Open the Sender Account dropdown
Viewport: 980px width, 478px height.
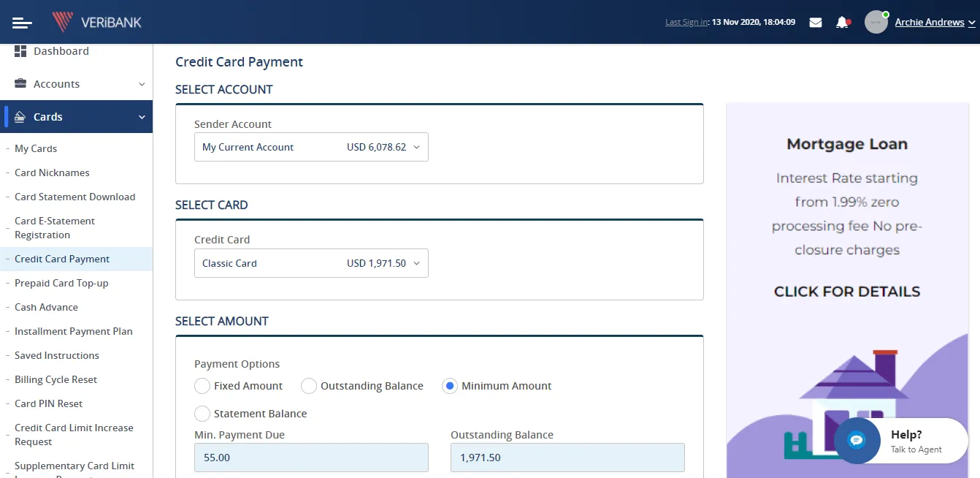[x=311, y=147]
